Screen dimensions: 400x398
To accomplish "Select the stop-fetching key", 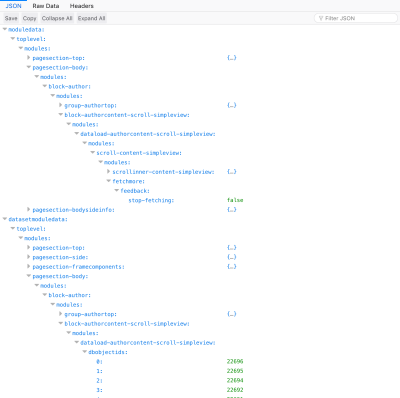I will [151, 200].
